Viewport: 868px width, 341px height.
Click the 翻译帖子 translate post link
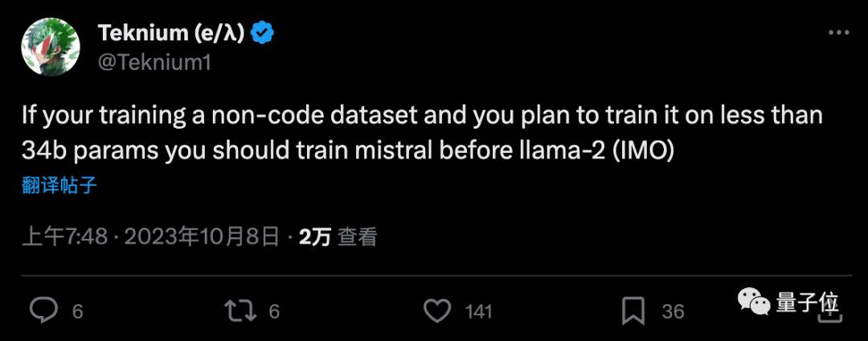[59, 186]
